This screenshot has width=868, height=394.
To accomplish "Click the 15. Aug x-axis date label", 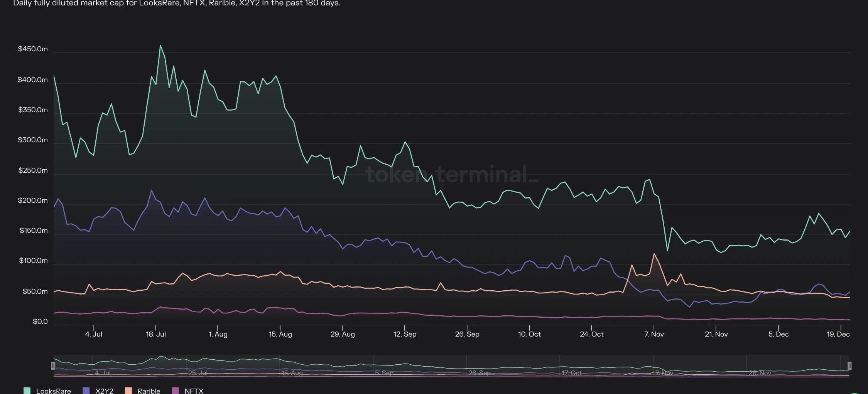I will coord(280,334).
